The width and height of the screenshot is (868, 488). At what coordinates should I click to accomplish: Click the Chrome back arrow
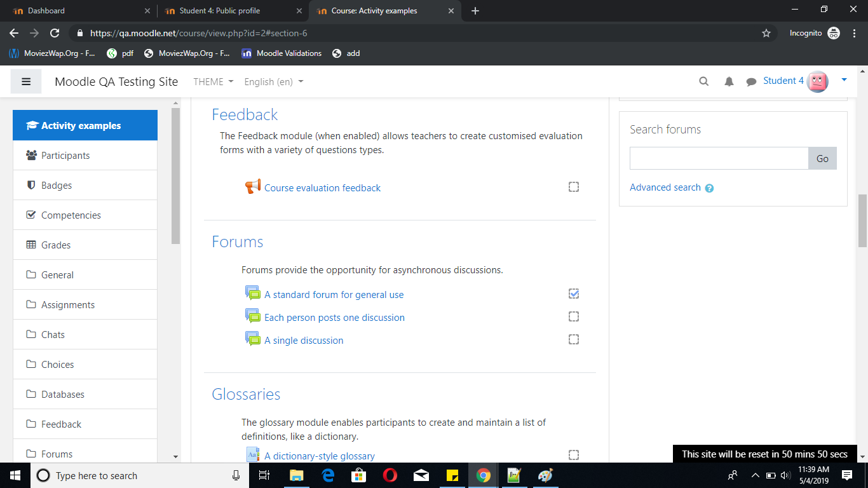coord(14,33)
